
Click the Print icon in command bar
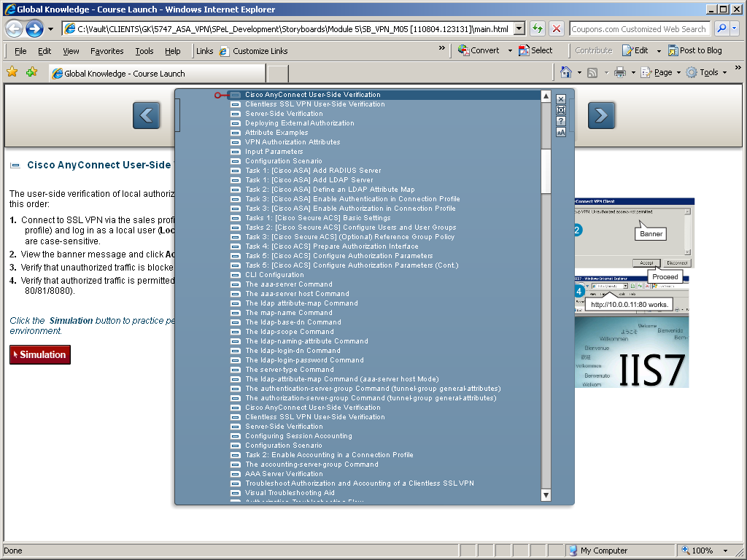(x=619, y=73)
